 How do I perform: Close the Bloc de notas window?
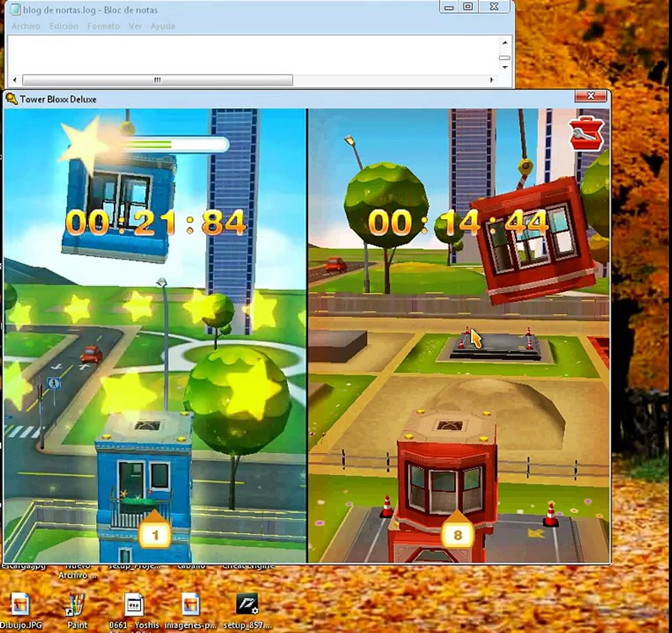(x=494, y=7)
